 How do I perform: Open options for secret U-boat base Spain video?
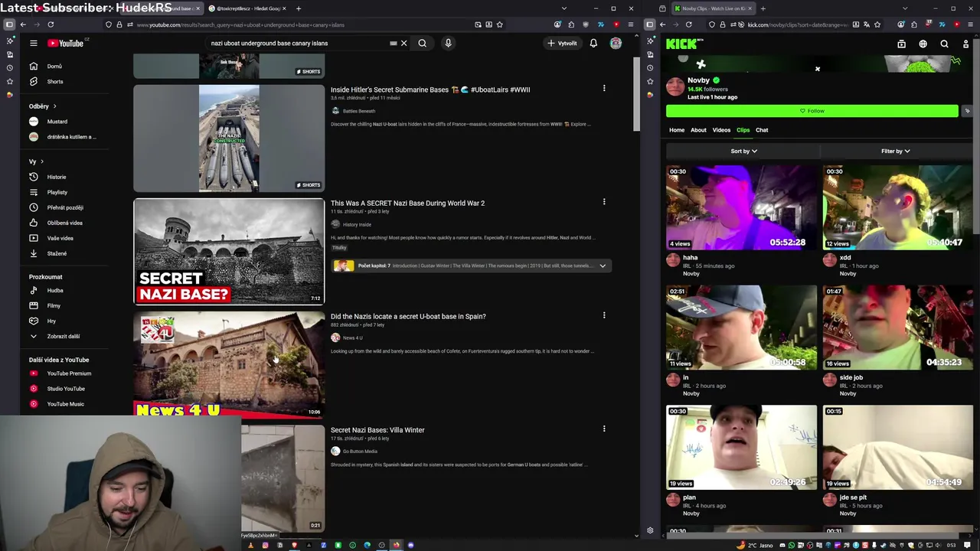(x=604, y=315)
